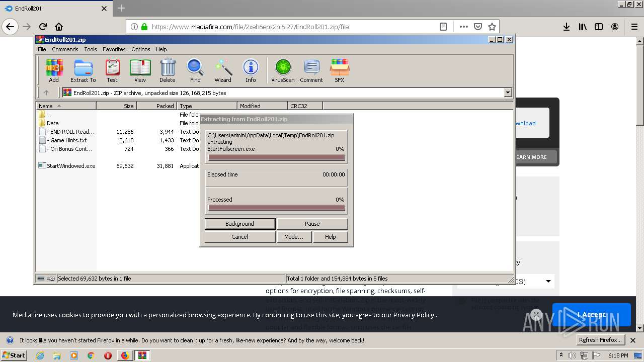The width and height of the screenshot is (644, 362).
Task: Open Firefox library icon
Action: pyautogui.click(x=583, y=27)
